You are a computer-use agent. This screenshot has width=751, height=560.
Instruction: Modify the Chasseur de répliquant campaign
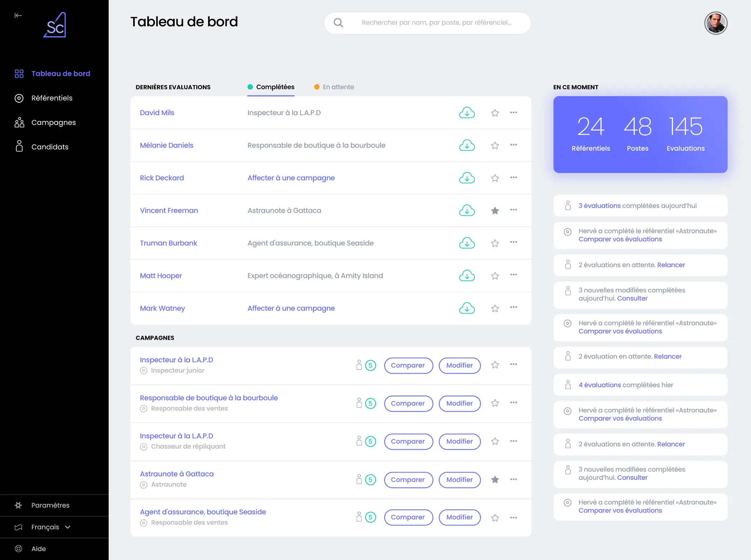(460, 441)
